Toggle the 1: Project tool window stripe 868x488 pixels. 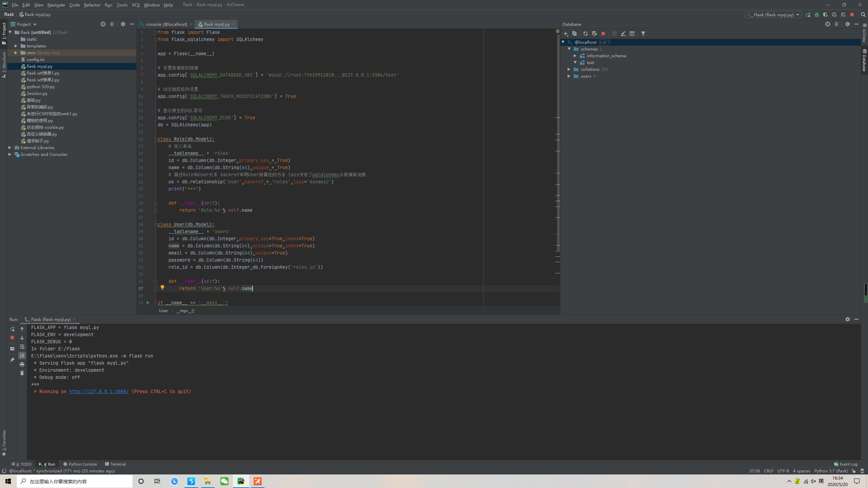coord(4,34)
